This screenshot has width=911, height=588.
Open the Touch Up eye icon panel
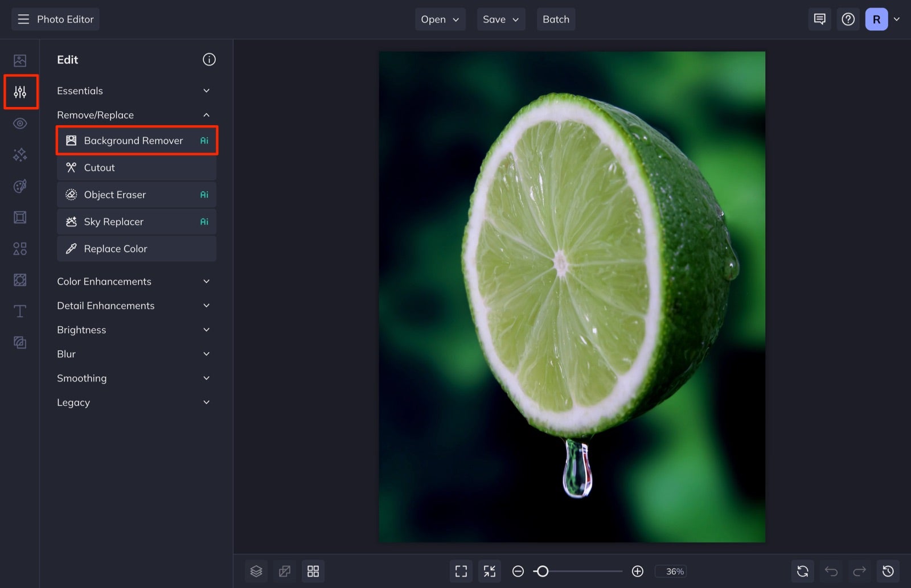coord(20,123)
